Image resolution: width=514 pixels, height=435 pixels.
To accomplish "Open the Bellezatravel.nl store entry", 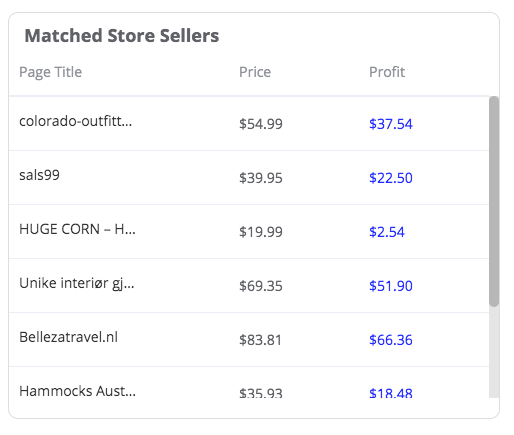I will tap(68, 337).
